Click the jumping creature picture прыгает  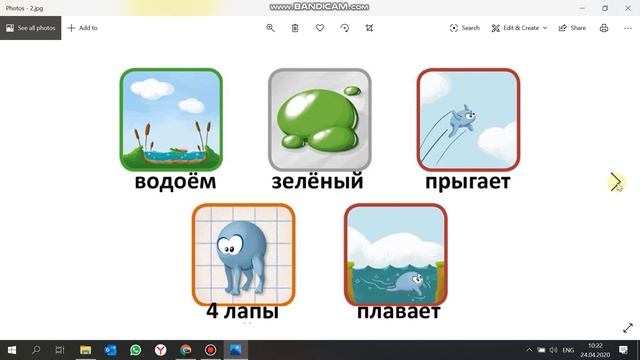[x=468, y=120]
